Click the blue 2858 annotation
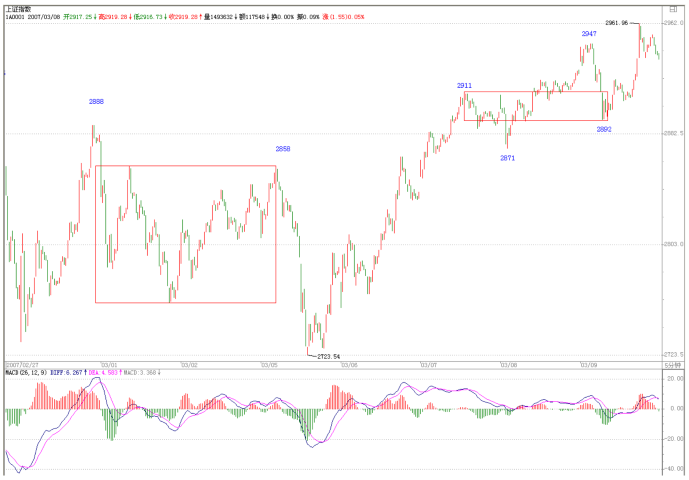The height and width of the screenshot is (480, 689). click(x=283, y=149)
